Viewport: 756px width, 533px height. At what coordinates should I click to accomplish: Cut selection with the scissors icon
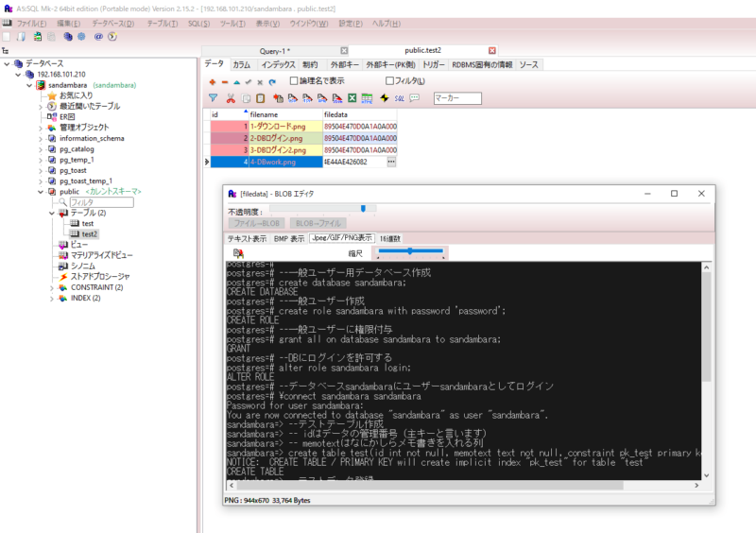231,98
